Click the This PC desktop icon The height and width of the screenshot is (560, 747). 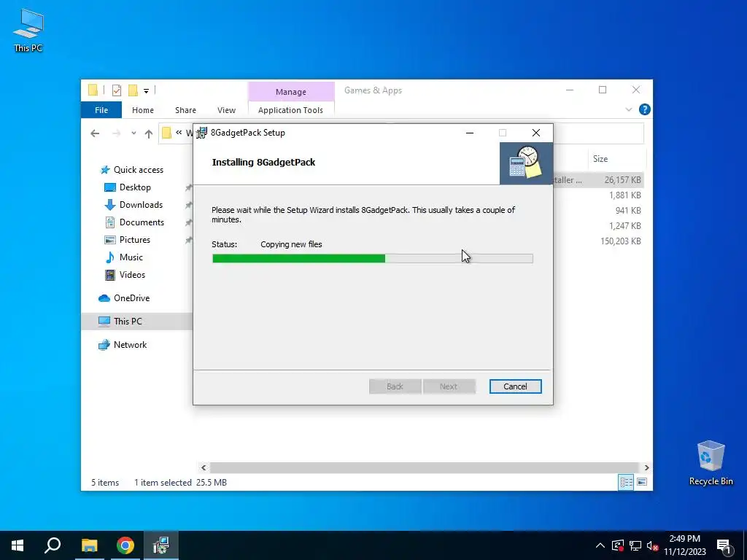click(28, 31)
